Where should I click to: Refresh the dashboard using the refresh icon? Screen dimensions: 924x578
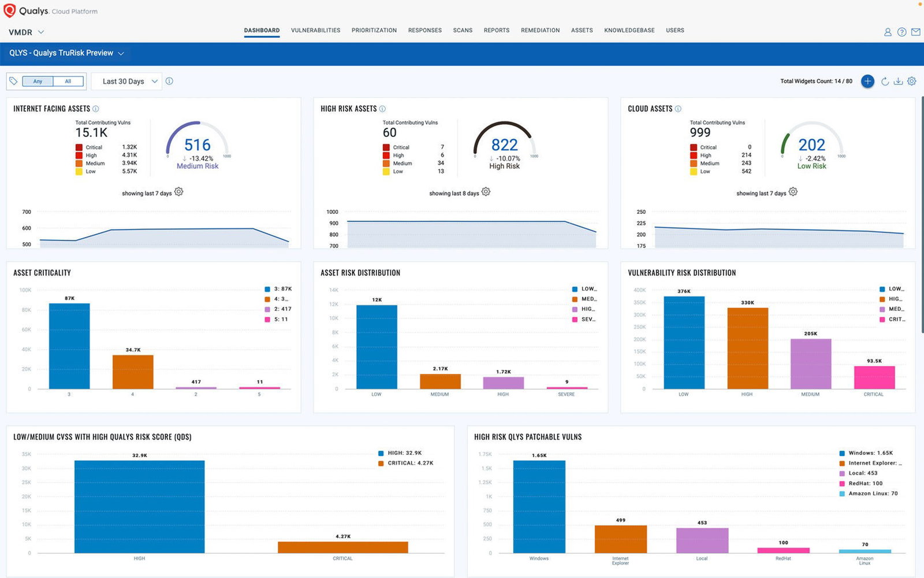pos(885,81)
